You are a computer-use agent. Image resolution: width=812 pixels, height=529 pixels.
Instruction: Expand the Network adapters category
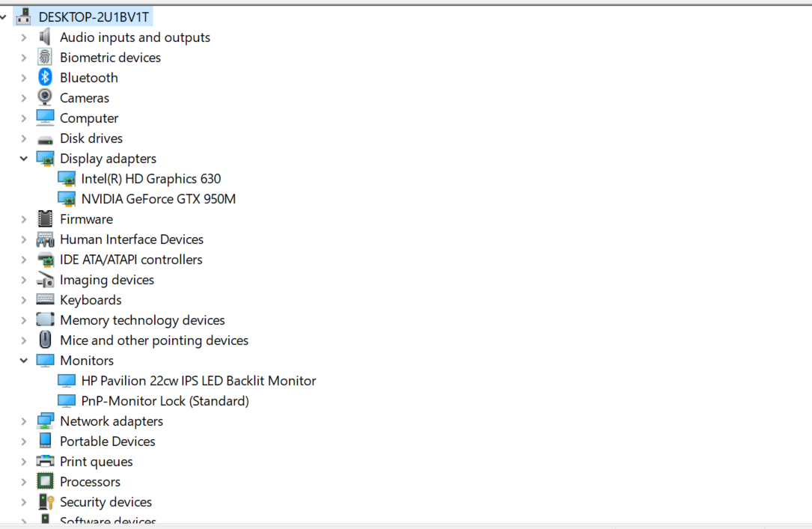tap(24, 421)
